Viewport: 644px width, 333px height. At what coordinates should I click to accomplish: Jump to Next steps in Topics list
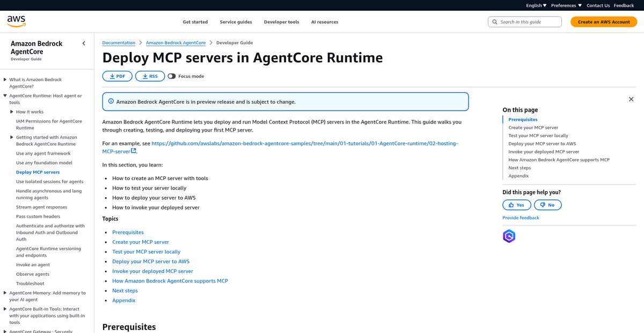(125, 291)
